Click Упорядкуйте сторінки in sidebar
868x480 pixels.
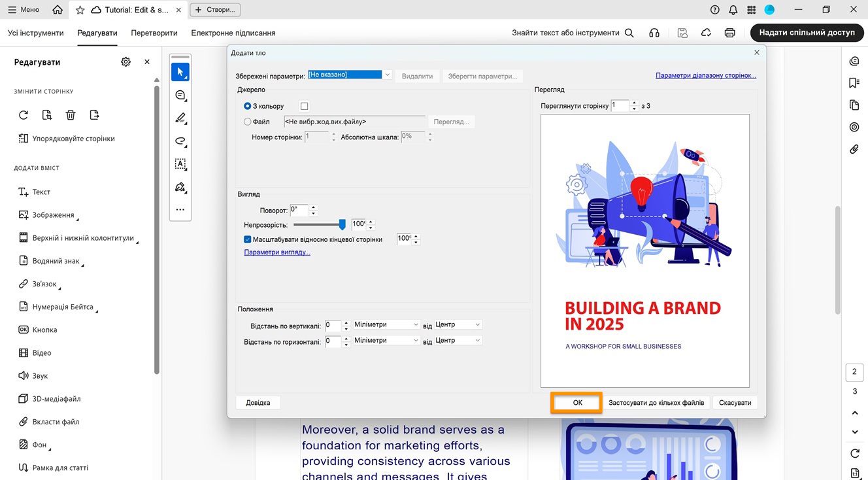click(66, 139)
